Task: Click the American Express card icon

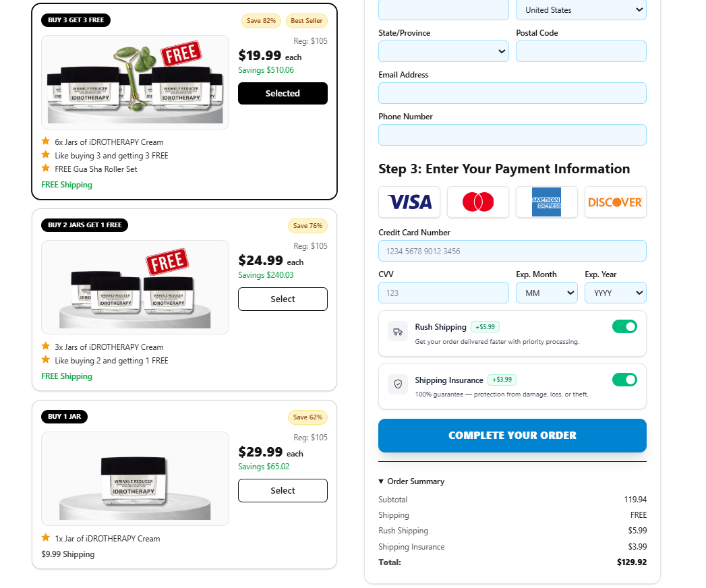Action: click(546, 202)
